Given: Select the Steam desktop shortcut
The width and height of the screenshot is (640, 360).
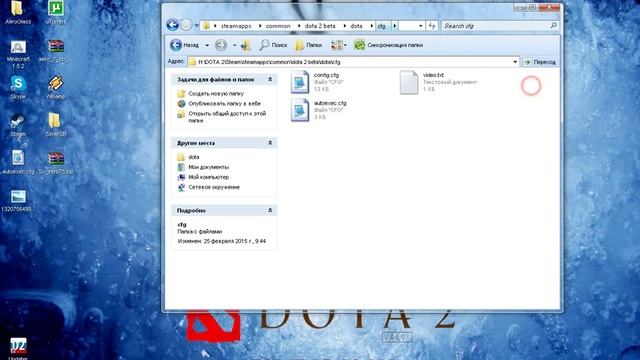Looking at the screenshot, I should click(x=18, y=125).
